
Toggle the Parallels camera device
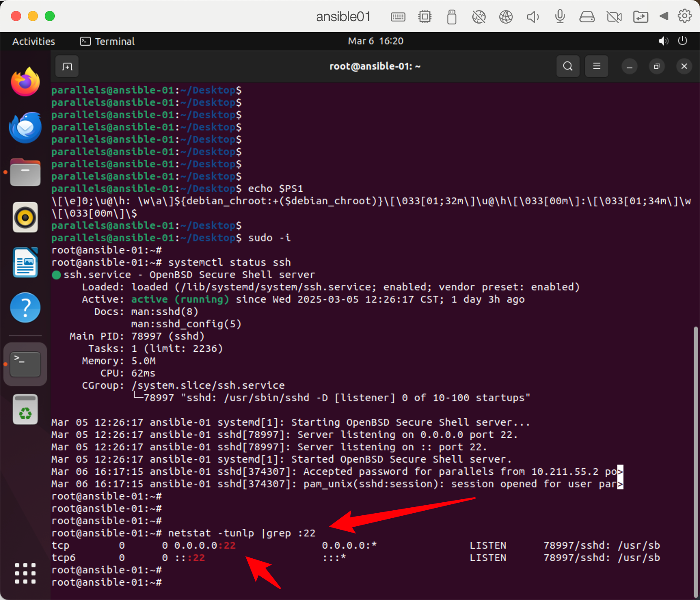614,17
